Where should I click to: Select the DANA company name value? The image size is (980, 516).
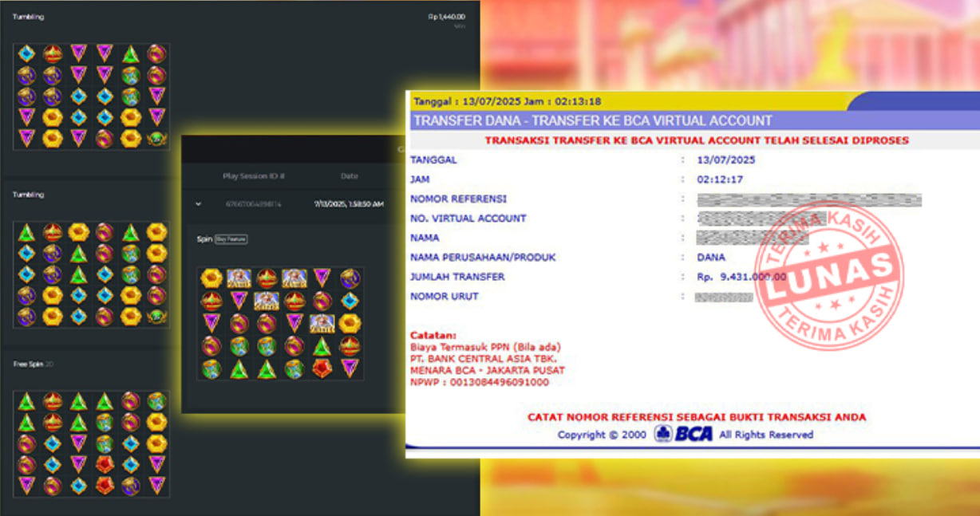click(x=710, y=258)
